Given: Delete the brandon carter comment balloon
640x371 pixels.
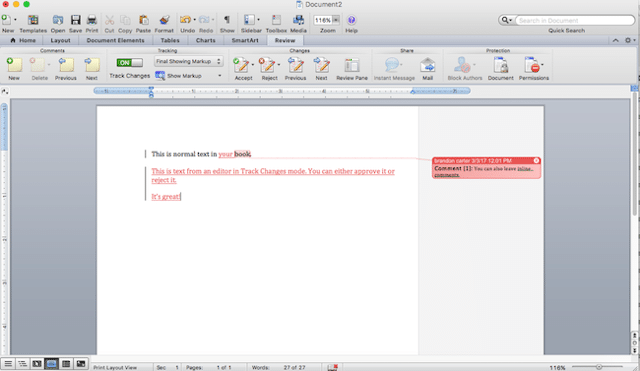Looking at the screenshot, I should point(536,160).
